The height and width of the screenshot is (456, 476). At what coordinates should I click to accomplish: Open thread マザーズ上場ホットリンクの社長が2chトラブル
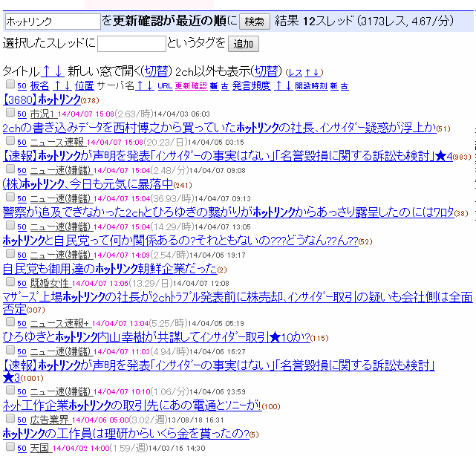[x=238, y=303]
